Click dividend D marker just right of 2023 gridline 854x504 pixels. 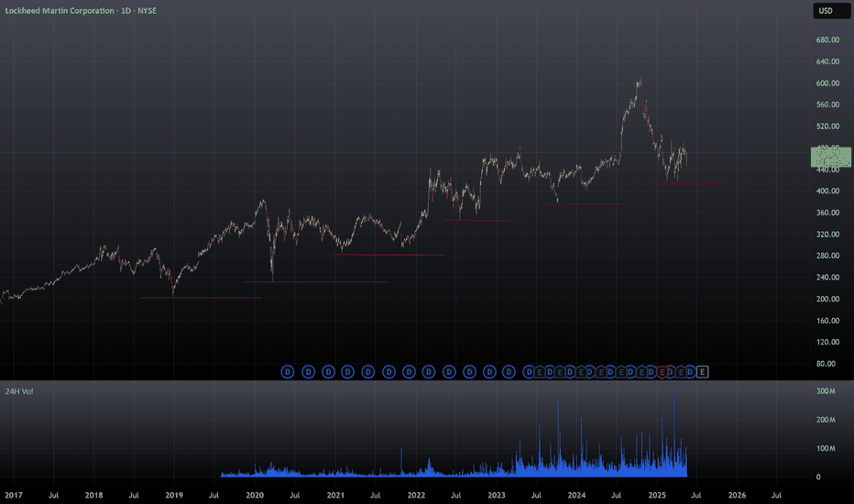click(x=509, y=372)
